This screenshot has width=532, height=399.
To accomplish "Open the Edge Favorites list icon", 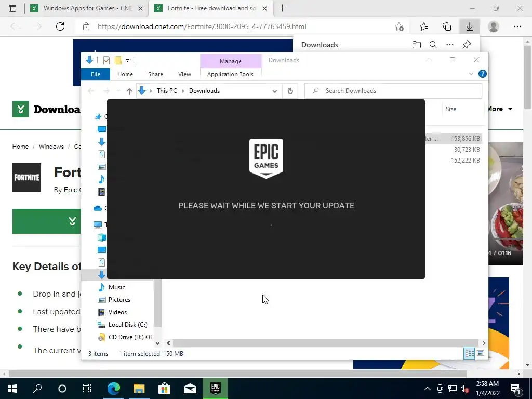I will coord(424,26).
